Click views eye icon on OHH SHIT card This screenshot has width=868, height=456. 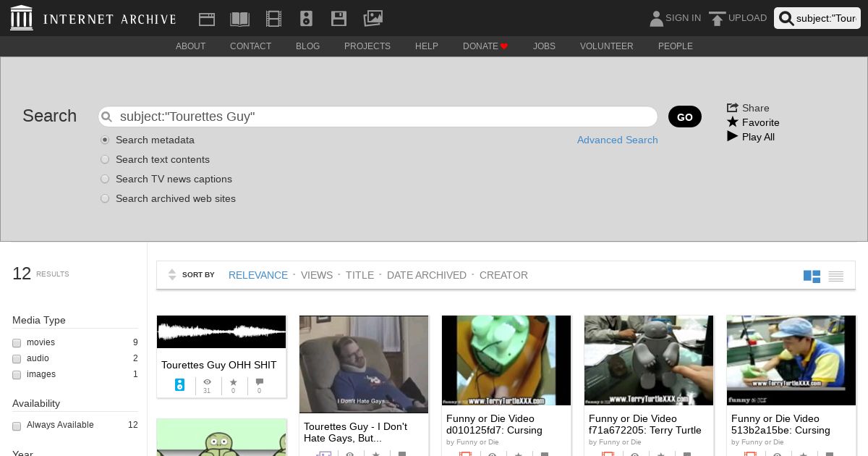207,382
